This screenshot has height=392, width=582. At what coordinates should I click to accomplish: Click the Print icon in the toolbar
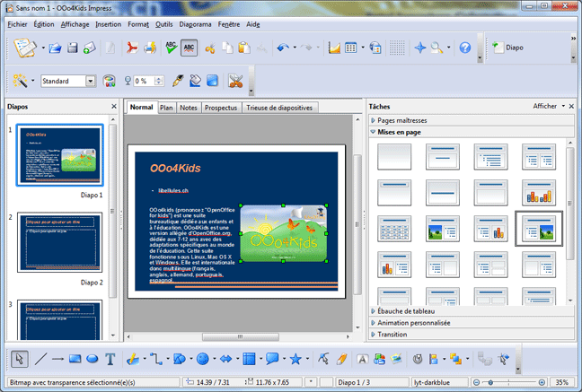(x=150, y=48)
